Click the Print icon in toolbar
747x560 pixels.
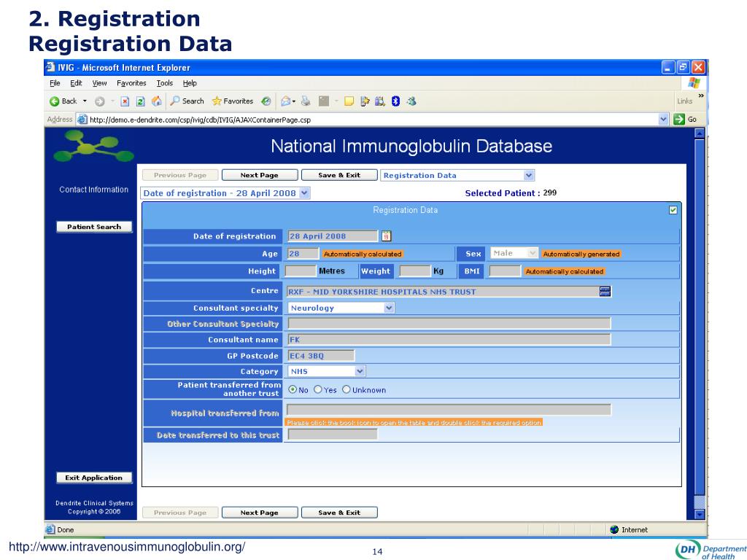306,101
